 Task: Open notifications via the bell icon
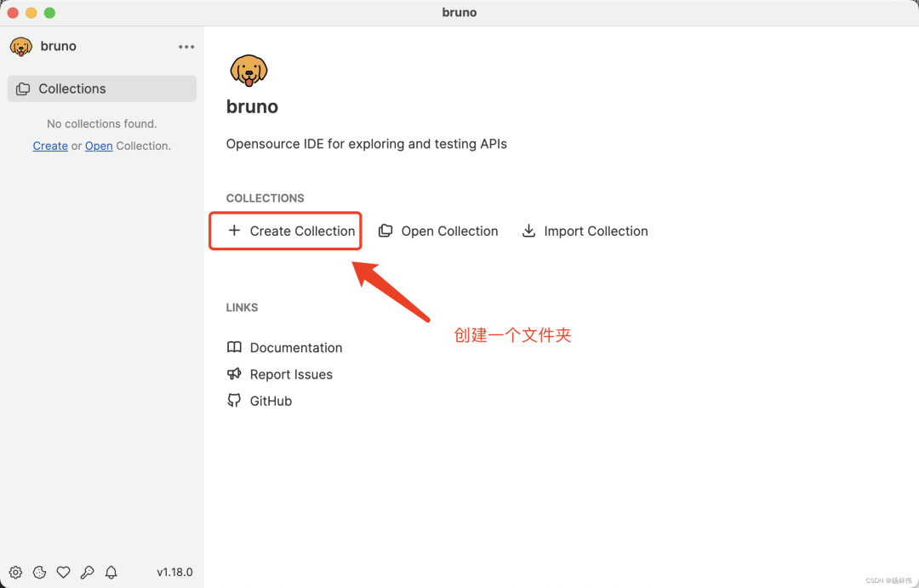pos(111,572)
